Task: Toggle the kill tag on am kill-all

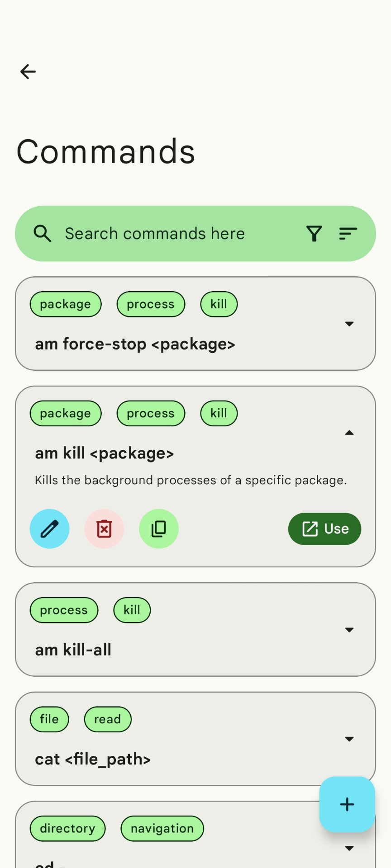Action: pos(132,610)
